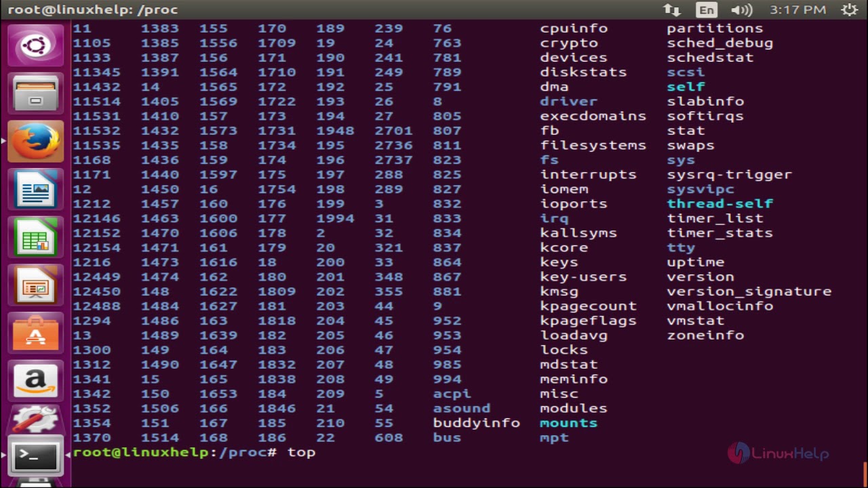Screen dimensions: 868x488
Task: Click on the 'sched_debug' entry
Action: click(x=719, y=43)
